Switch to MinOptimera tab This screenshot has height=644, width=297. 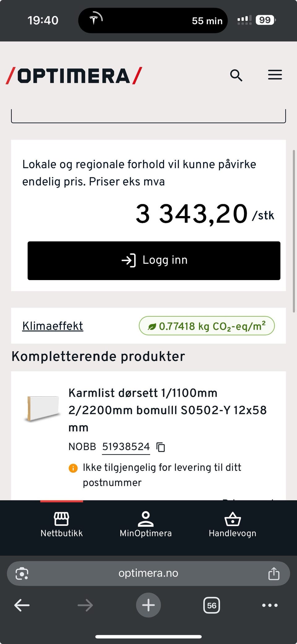click(x=146, y=525)
